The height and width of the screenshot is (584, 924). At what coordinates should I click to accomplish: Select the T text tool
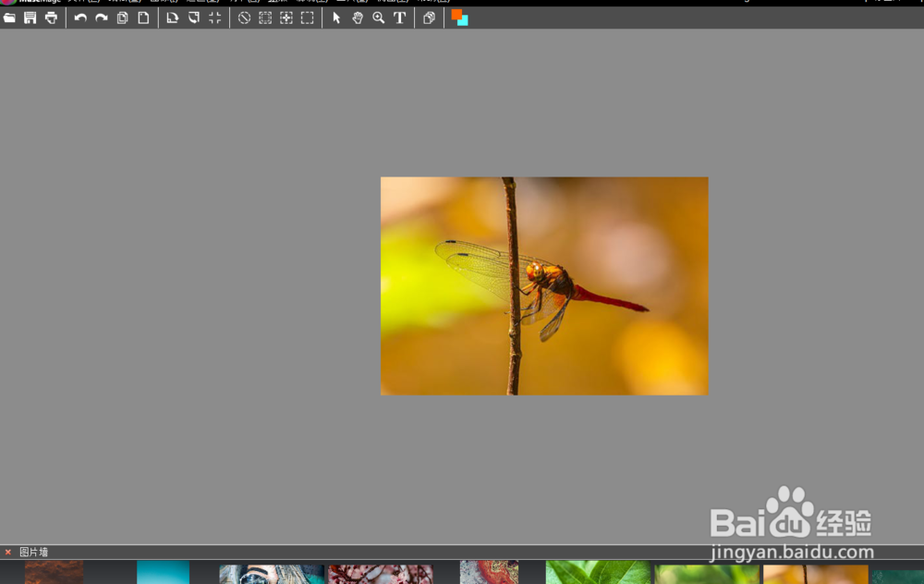pos(399,18)
